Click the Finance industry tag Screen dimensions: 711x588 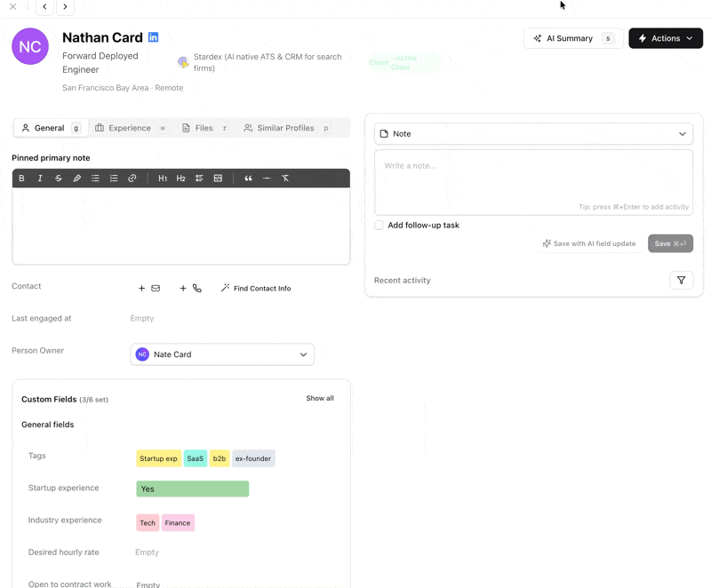pos(177,523)
